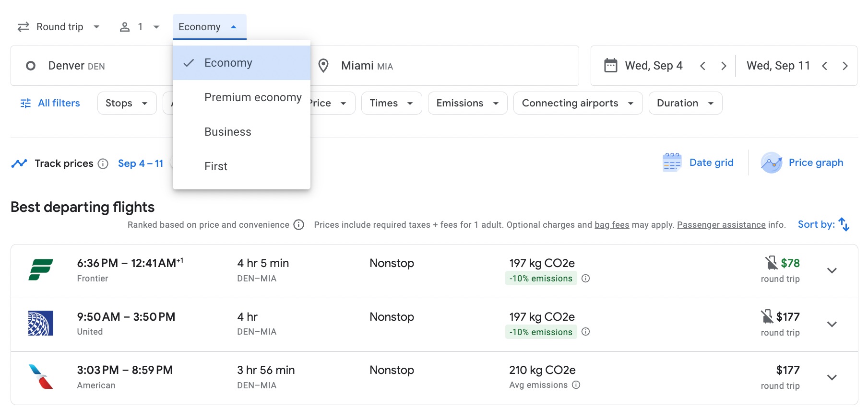Click the Price graph chart icon

[772, 163]
